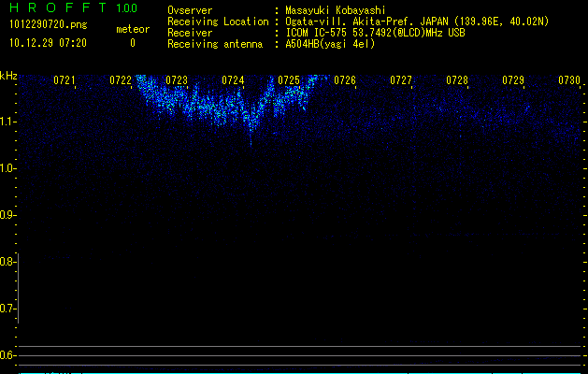Click the meteor count label
The height and width of the screenshot is (374, 588).
tap(133, 29)
